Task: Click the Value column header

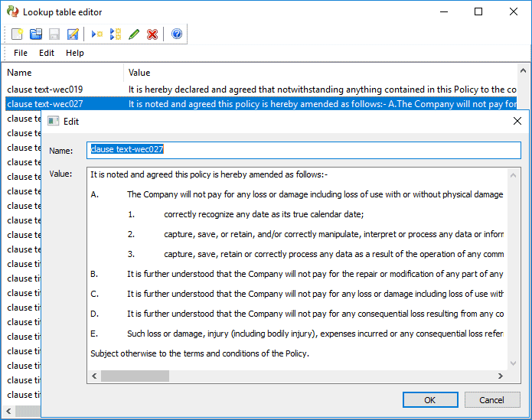Action: coord(320,73)
